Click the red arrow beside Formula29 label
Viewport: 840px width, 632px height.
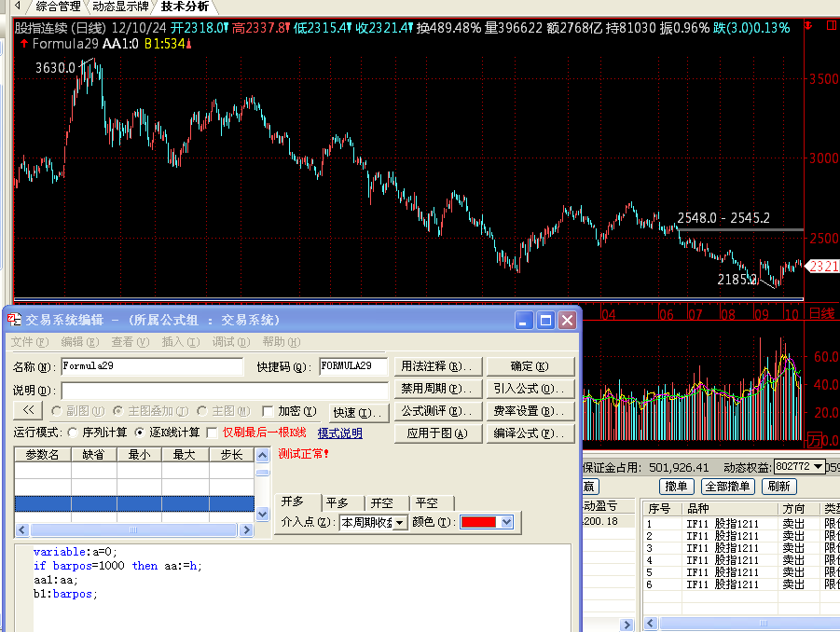(x=22, y=43)
